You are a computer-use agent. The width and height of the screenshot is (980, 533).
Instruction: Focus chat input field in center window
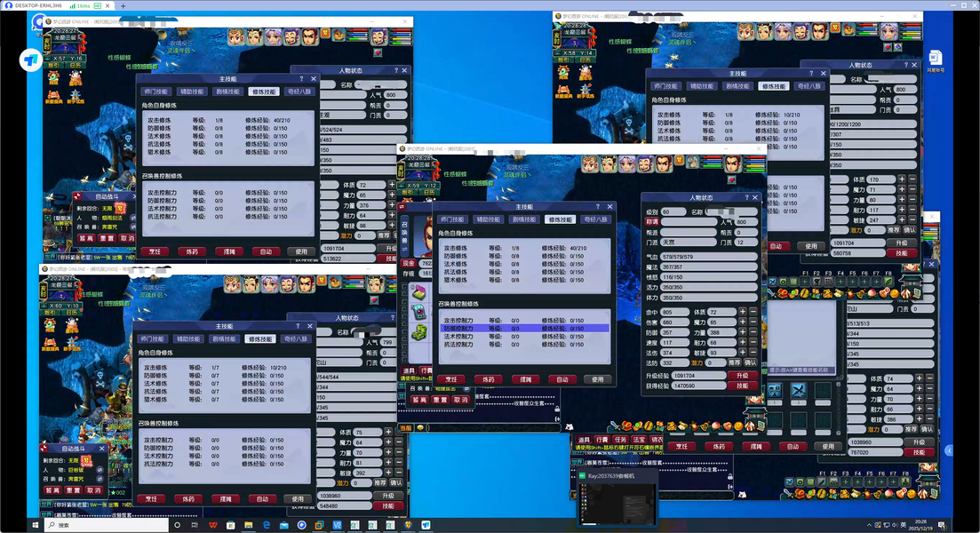(494, 428)
